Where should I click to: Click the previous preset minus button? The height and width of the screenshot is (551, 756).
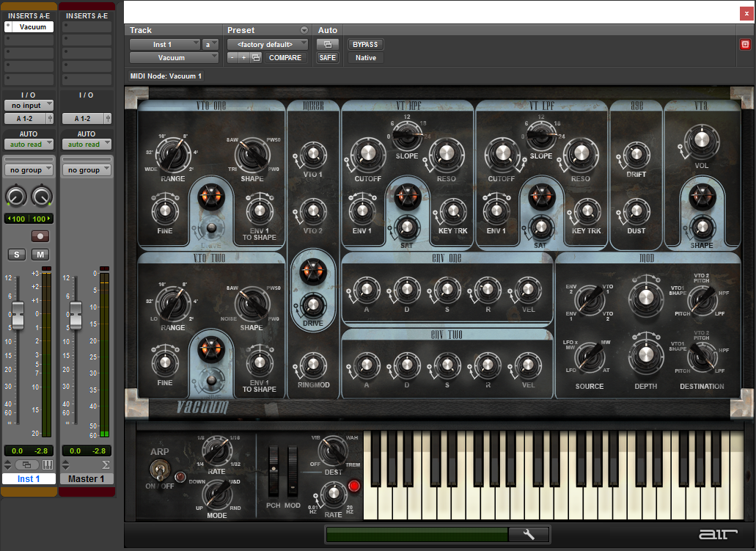tap(232, 57)
